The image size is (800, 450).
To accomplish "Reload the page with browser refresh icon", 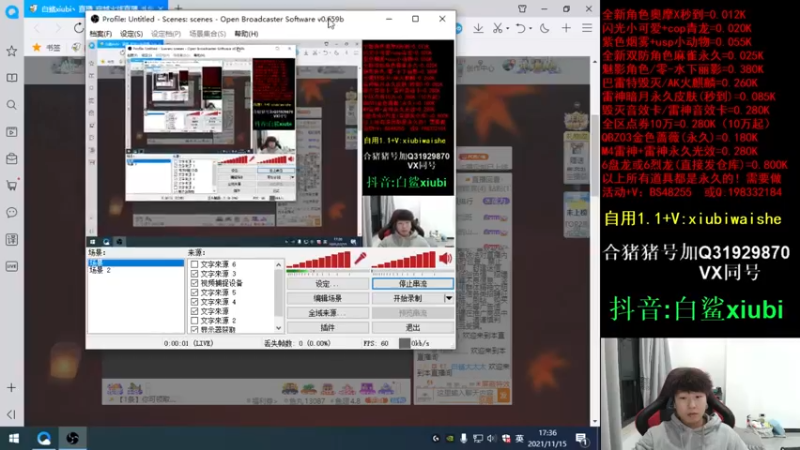I will 78,28.
